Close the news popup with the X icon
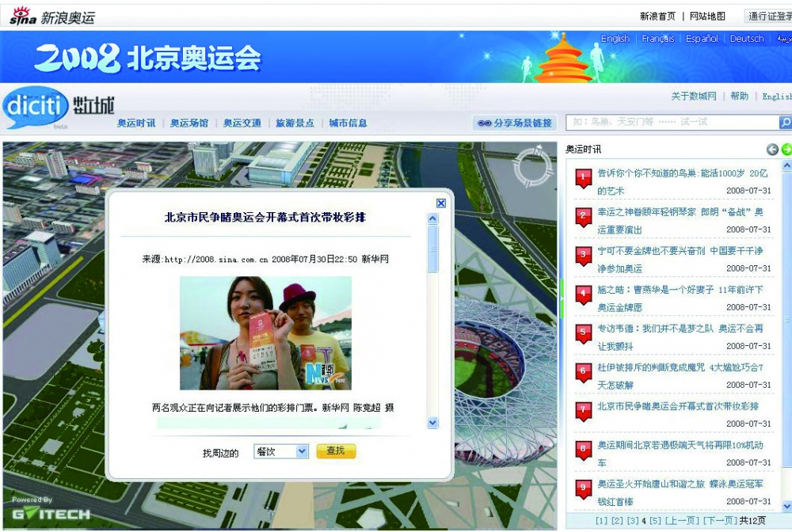This screenshot has height=532, width=792. [x=441, y=203]
